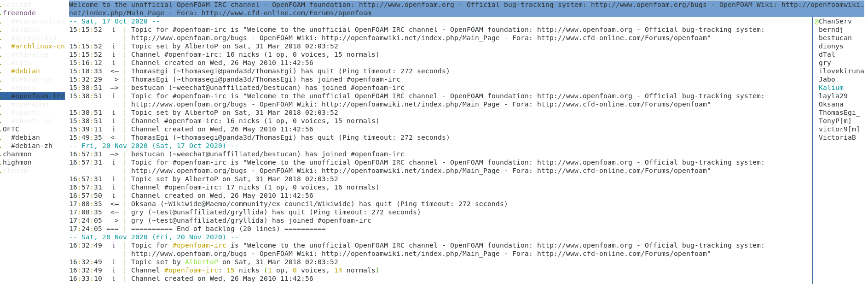Switch to the weechat core buffer
The width and height of the screenshot is (868, 284).
(13, 5)
